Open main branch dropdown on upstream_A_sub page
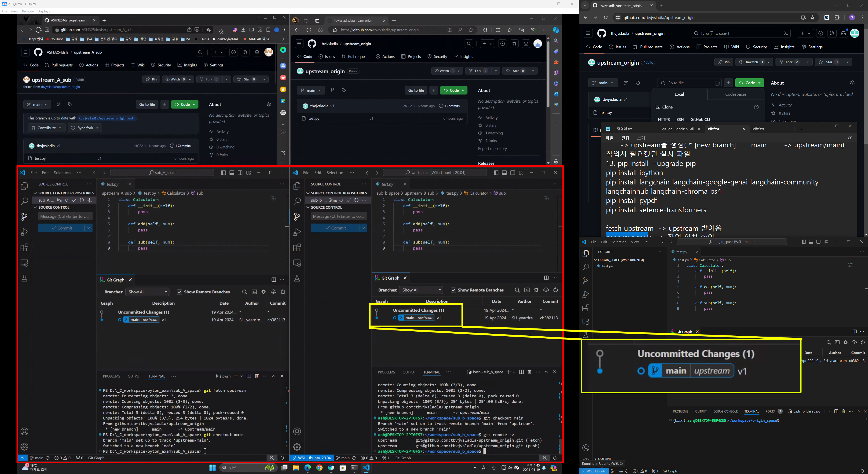This screenshot has width=868, height=474. (x=37, y=104)
